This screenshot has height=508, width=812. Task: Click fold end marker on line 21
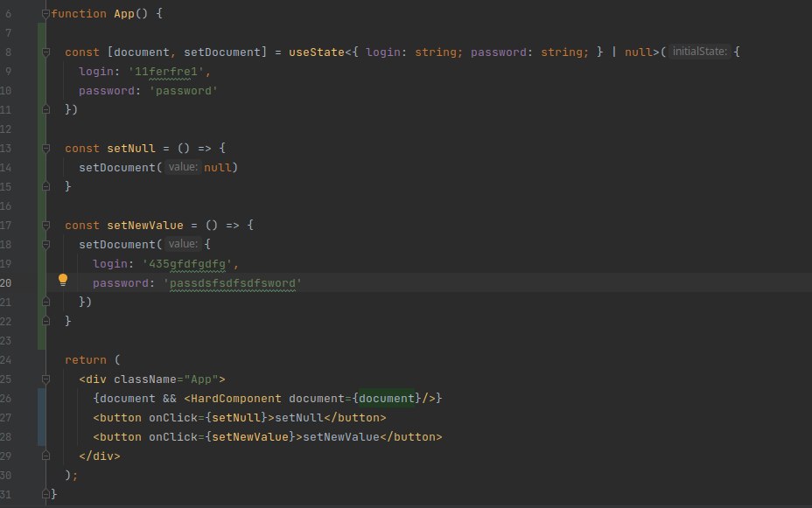click(x=45, y=302)
